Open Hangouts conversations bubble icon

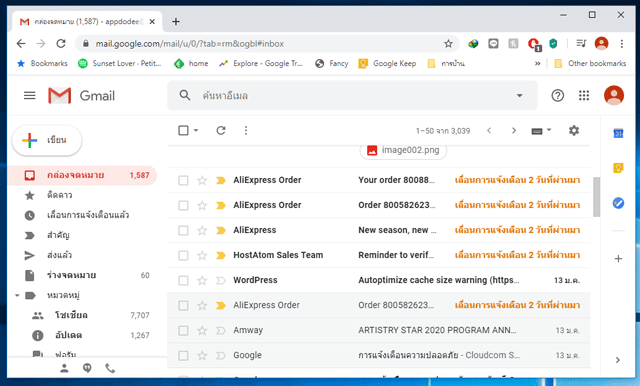(87, 368)
